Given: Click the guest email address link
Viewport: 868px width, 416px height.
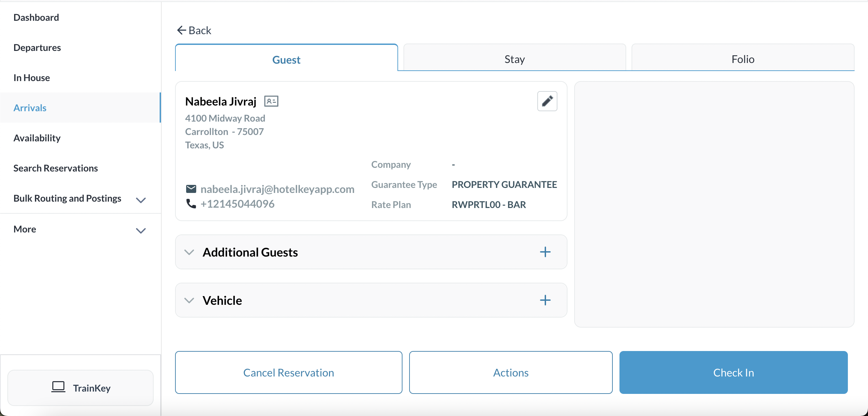Looking at the screenshot, I should click(x=277, y=189).
